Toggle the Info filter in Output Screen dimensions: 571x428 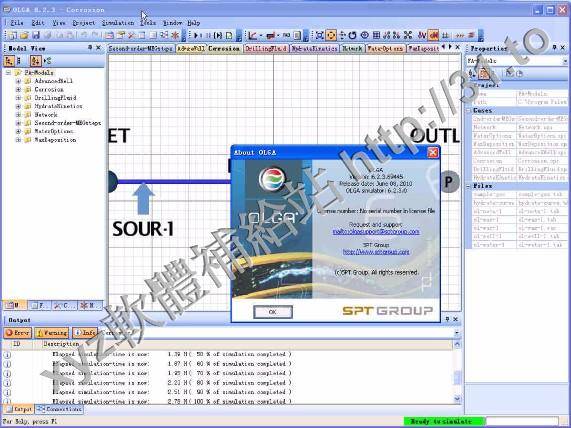[x=85, y=333]
